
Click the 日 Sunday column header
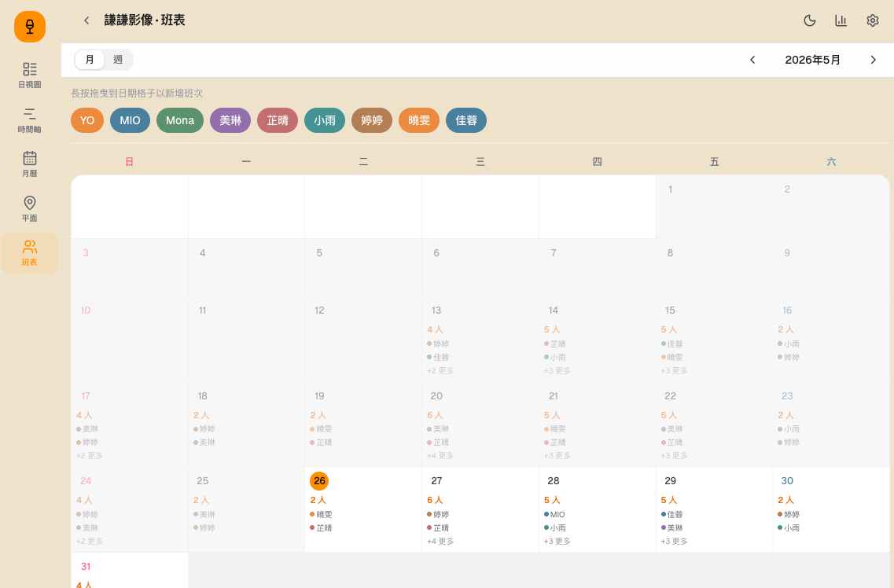[130, 162]
